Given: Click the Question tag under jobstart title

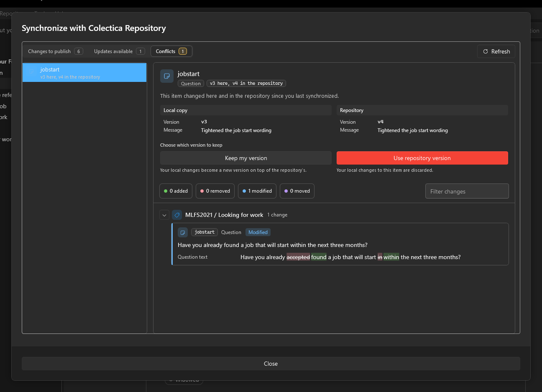Looking at the screenshot, I should (191, 84).
